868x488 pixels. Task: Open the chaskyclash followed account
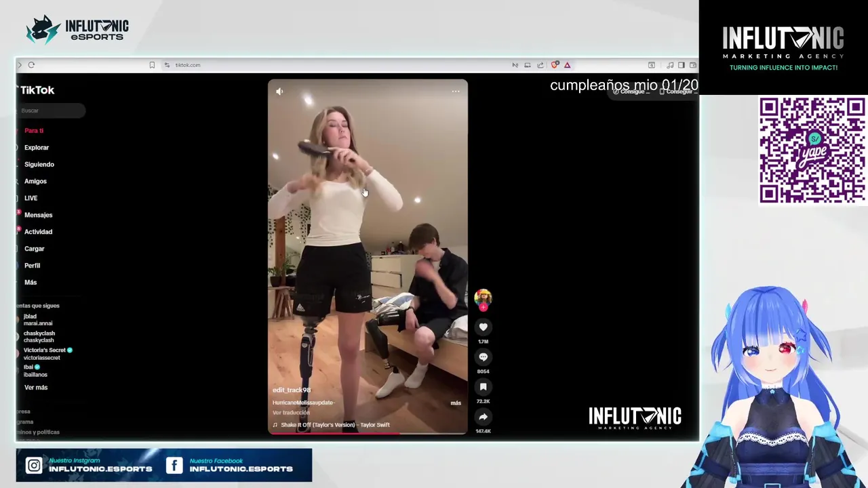coord(39,337)
